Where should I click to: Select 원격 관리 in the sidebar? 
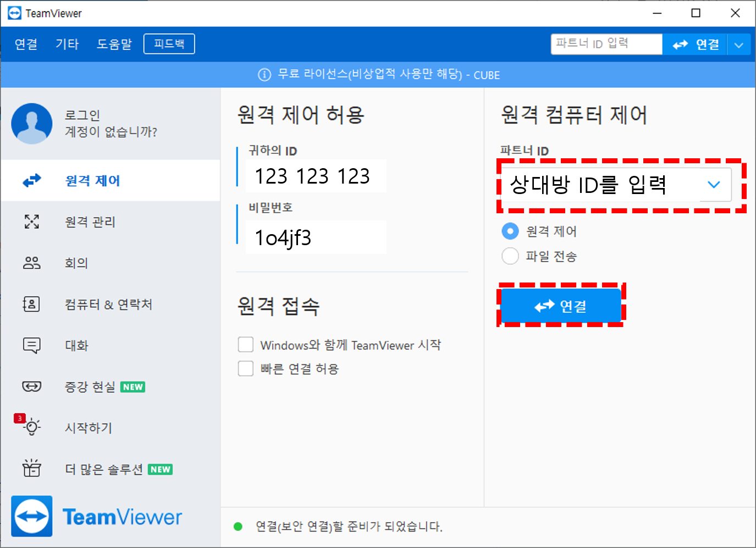pos(111,222)
